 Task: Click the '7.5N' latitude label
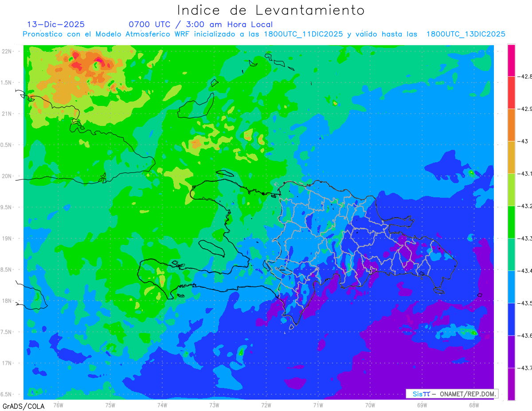(x=7, y=333)
